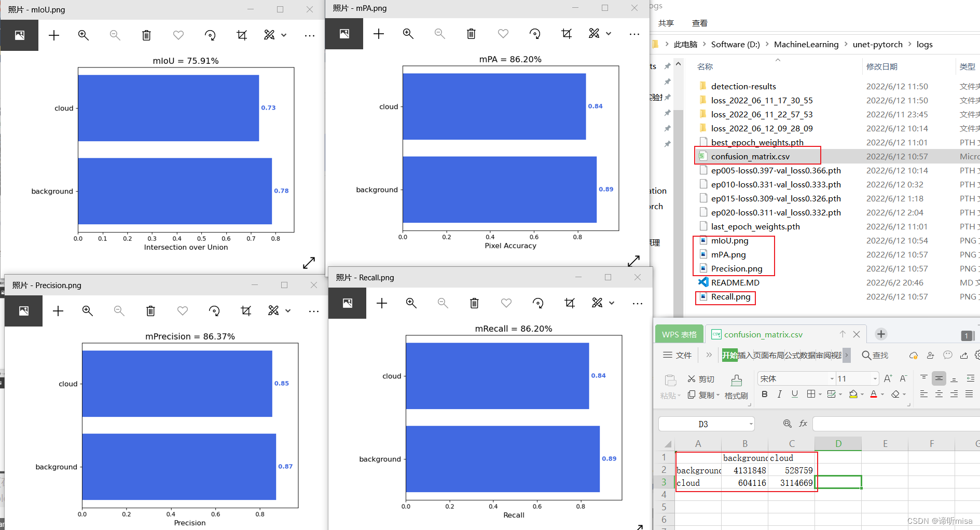Go to Software (D:) in the breadcrumb

pos(735,44)
